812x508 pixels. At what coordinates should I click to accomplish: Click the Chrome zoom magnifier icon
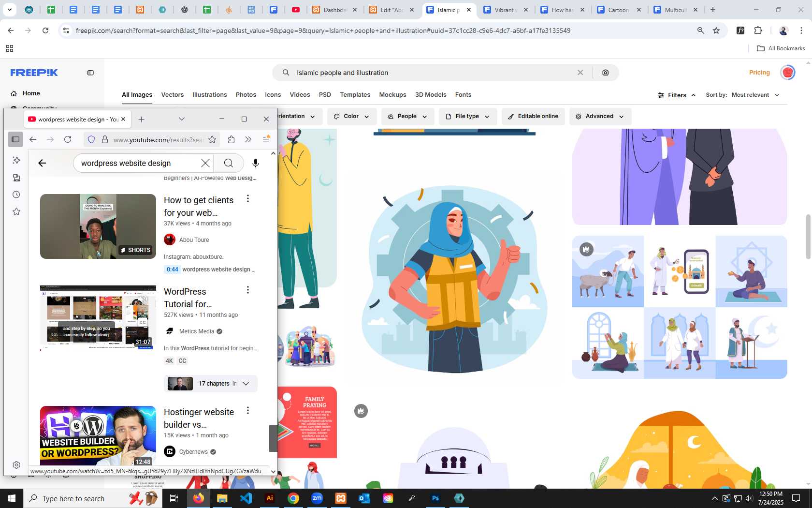click(x=700, y=30)
